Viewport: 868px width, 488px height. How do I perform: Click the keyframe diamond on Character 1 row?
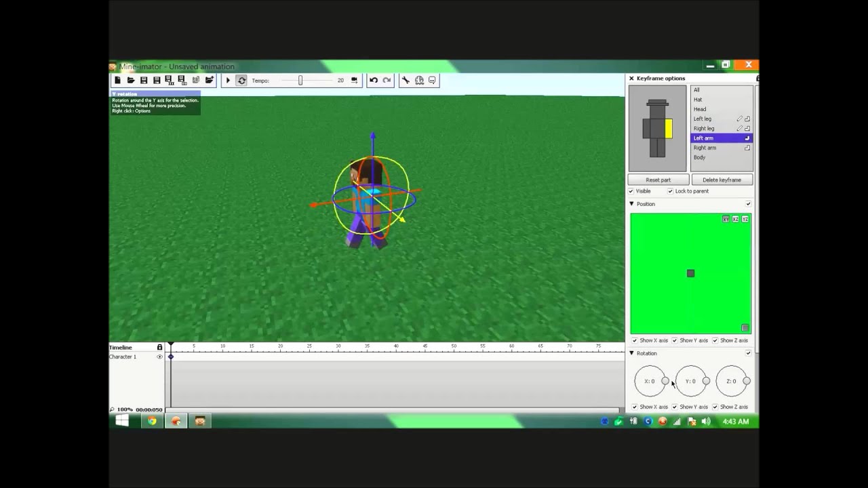click(171, 357)
